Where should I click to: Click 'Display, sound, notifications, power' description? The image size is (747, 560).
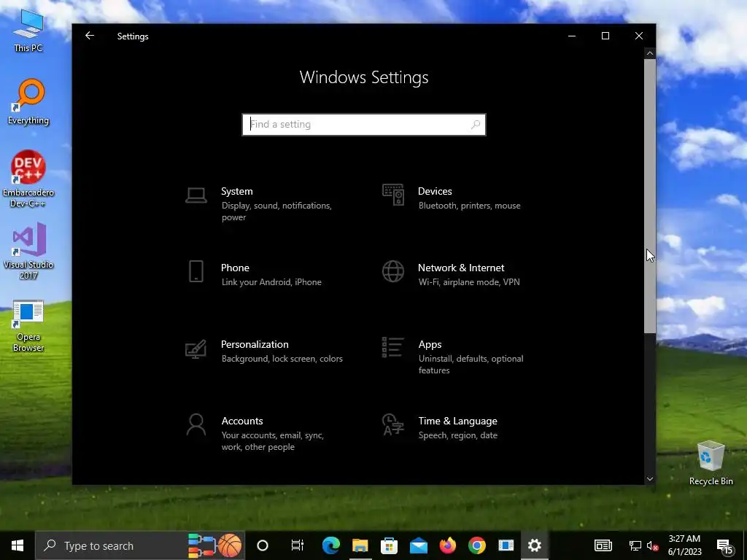(276, 211)
